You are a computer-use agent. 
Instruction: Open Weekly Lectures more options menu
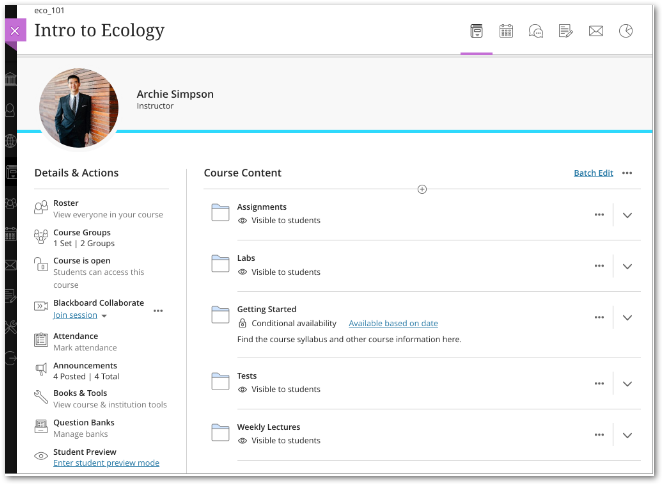pos(599,435)
